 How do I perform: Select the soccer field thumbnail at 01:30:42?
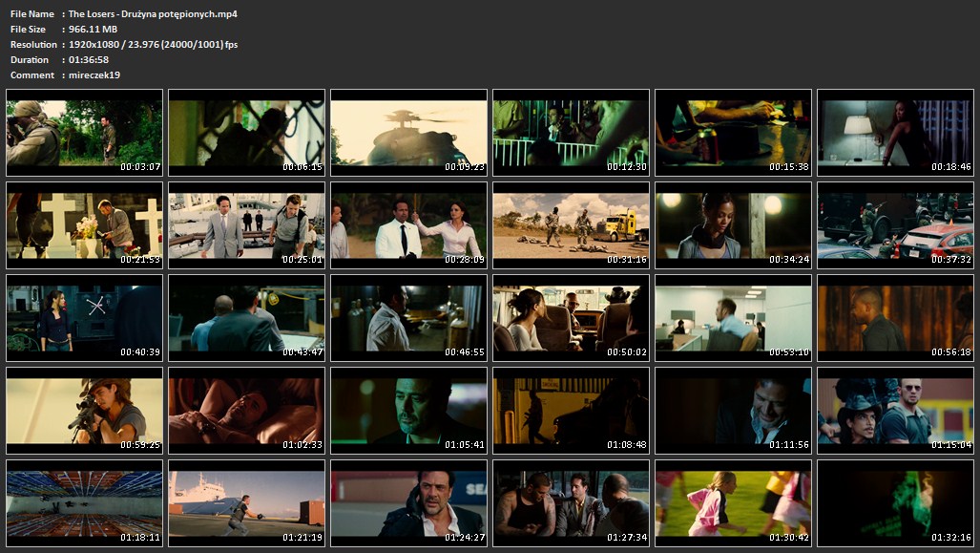point(733,503)
